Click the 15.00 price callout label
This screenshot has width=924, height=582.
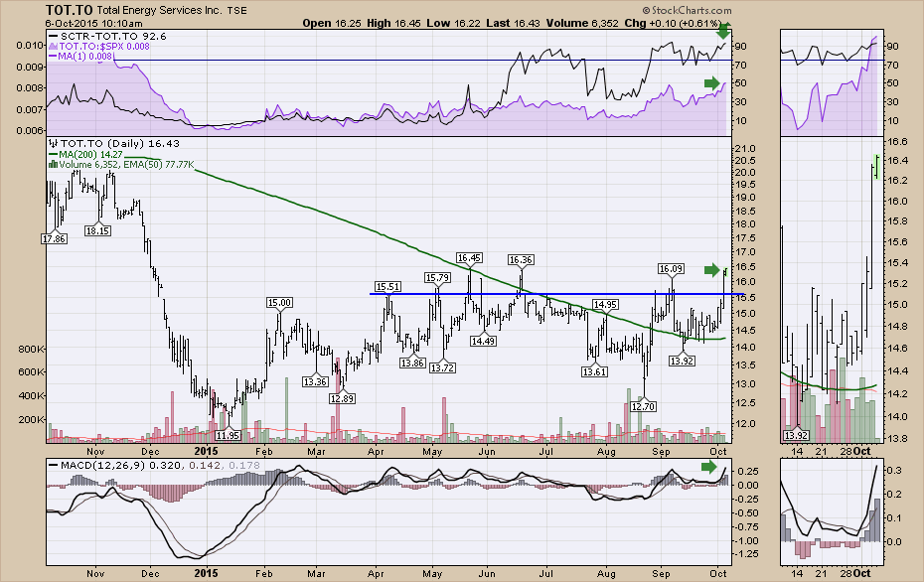tap(279, 302)
